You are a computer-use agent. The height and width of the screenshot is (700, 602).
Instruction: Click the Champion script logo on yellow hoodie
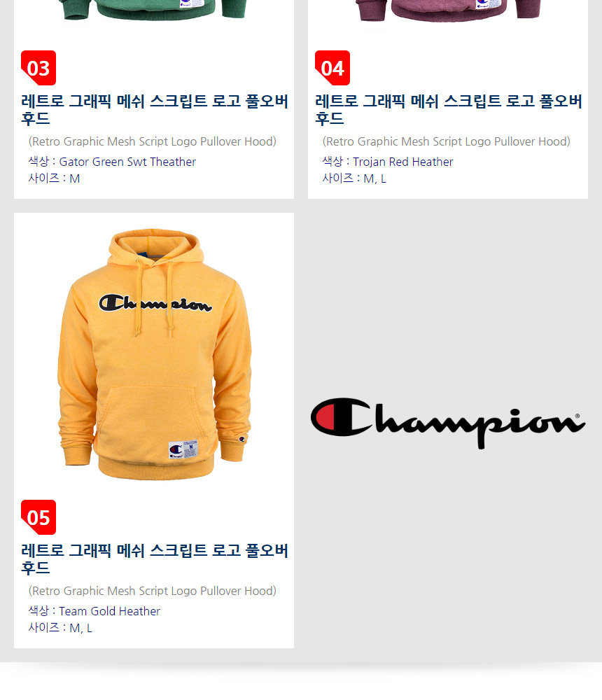pos(155,303)
